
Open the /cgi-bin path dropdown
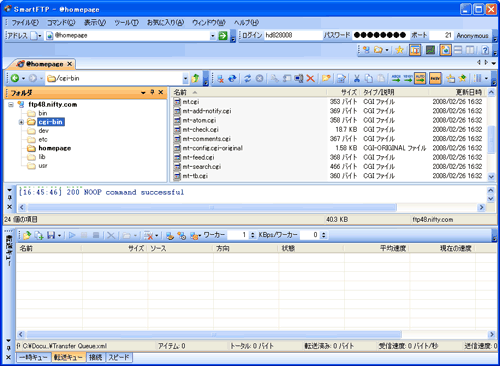(x=185, y=78)
